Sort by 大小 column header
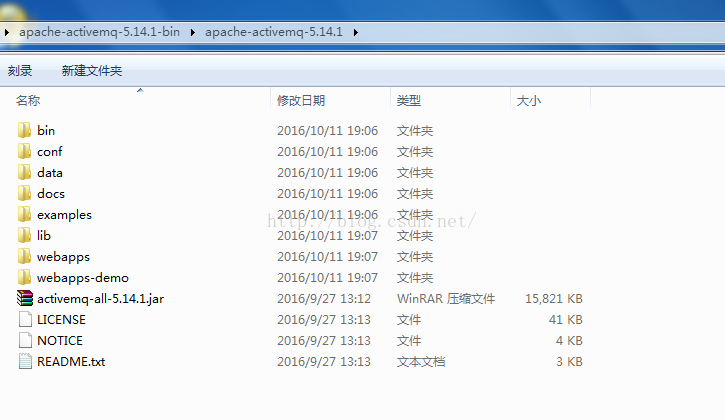 [528, 100]
